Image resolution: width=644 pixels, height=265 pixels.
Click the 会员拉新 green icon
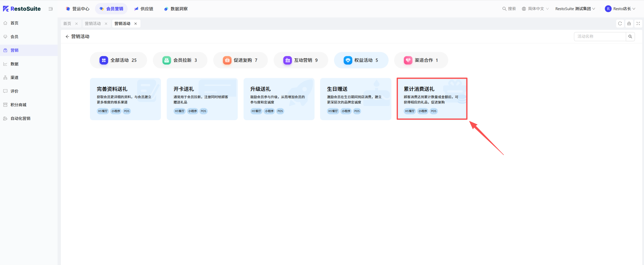(166, 60)
